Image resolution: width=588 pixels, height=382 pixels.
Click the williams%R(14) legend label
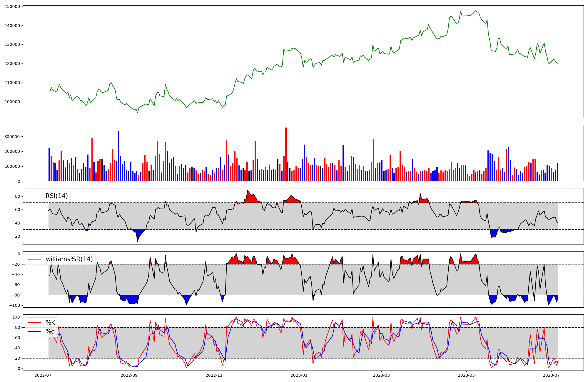[x=69, y=259]
